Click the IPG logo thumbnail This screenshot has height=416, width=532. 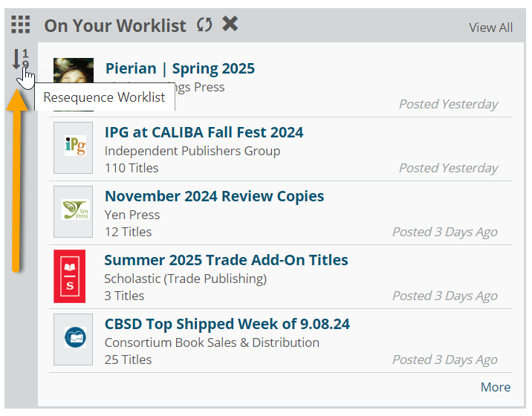coord(74,148)
